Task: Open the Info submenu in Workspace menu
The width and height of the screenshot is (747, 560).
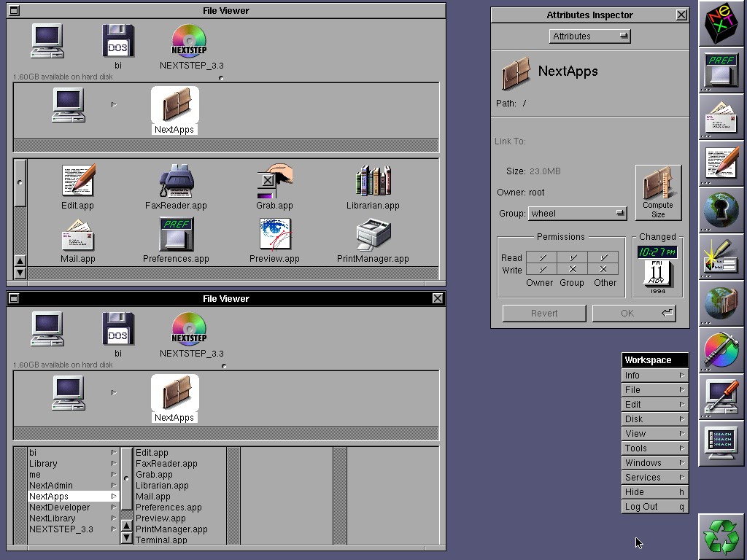Action: (x=654, y=376)
